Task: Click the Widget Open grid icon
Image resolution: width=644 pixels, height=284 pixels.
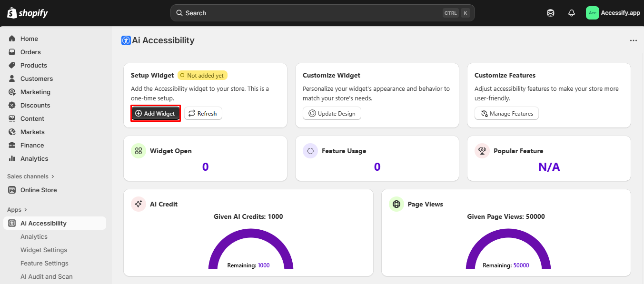Action: (138, 151)
